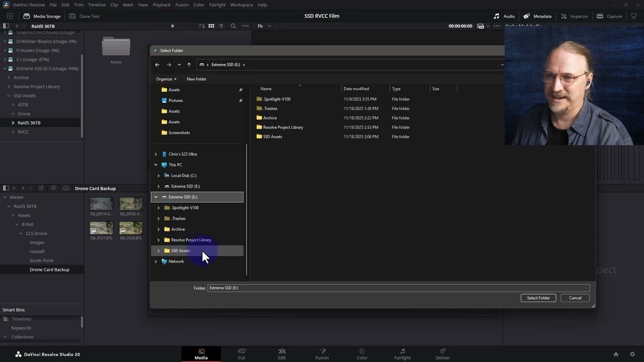Click the sort order icon in media storage
This screenshot has width=644, height=362.
[202, 26]
